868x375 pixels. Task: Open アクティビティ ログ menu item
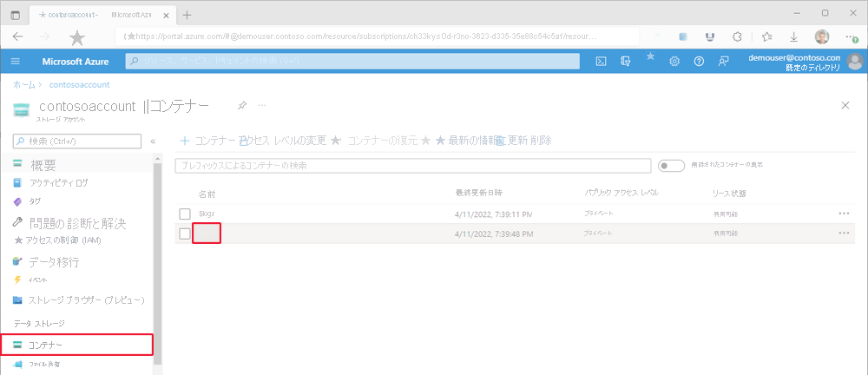click(x=58, y=182)
